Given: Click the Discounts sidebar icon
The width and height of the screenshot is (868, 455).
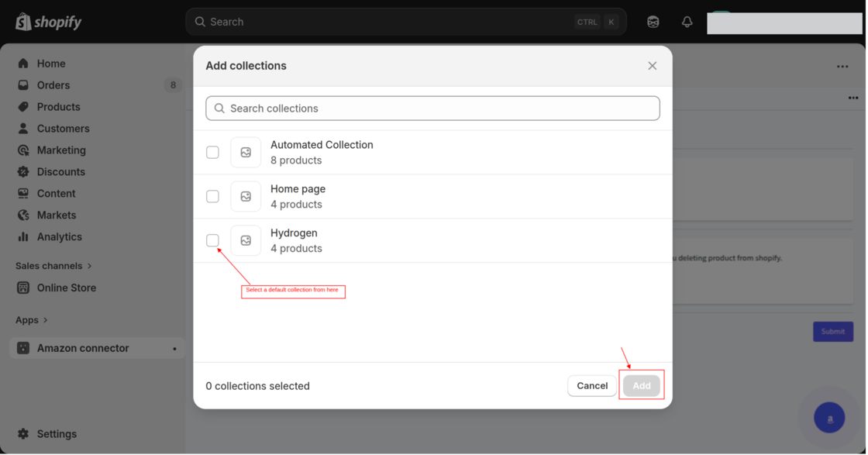Looking at the screenshot, I should pyautogui.click(x=23, y=172).
